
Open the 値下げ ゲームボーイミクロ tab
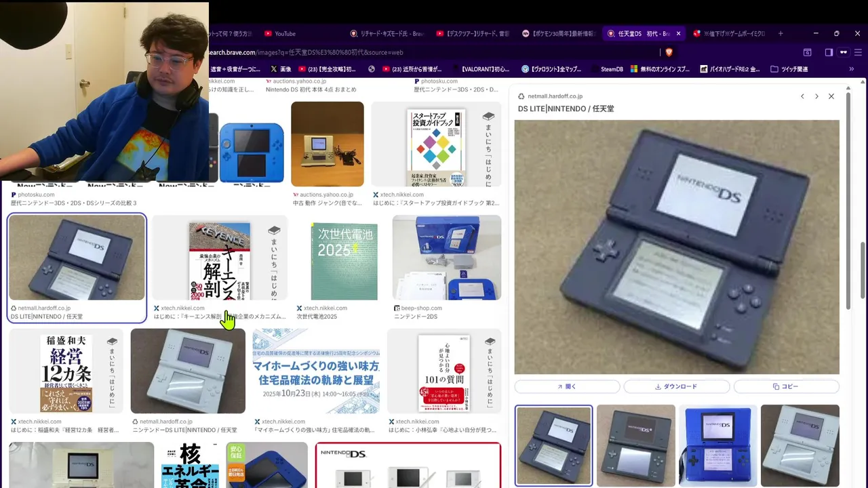[730, 34]
